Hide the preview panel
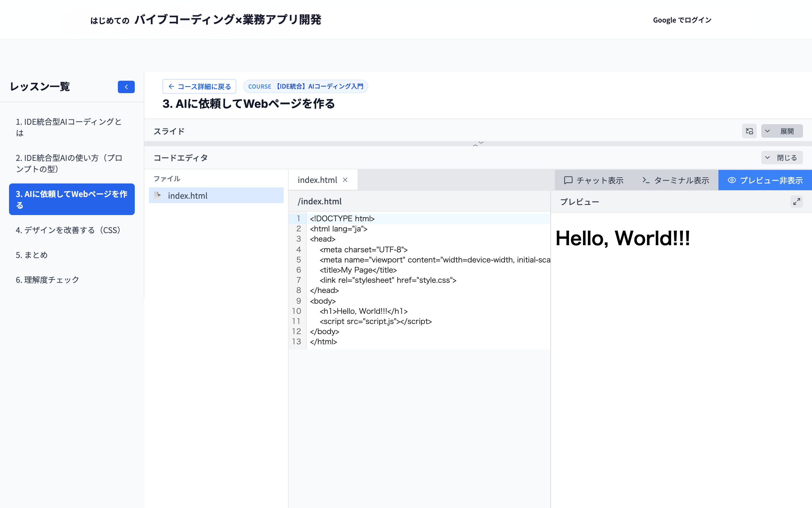 coord(765,180)
